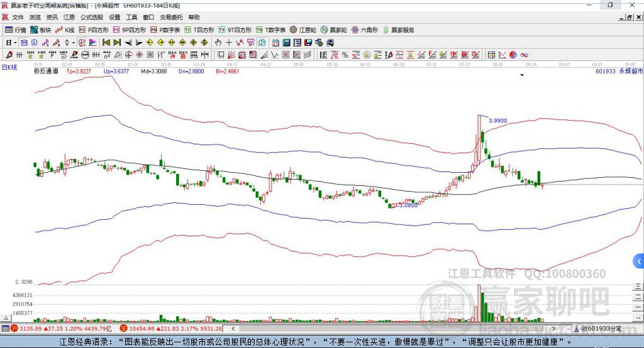
Task: Open the 江恩 menu
Action: tap(69, 17)
